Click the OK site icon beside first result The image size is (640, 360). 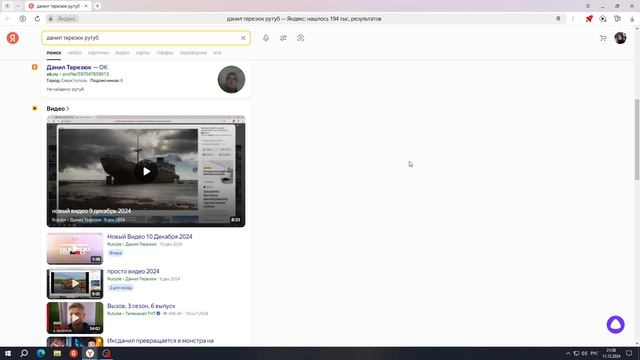[x=35, y=67]
